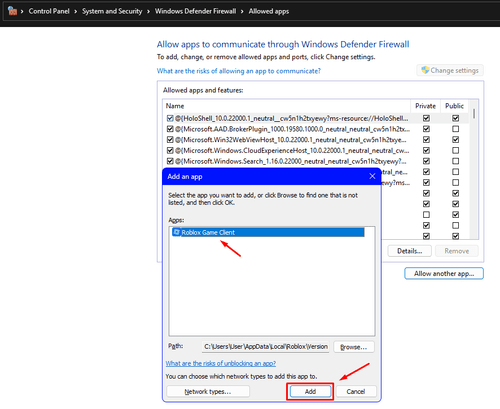The width and height of the screenshot is (500, 409).
Task: Toggle CloudExperienceHost name checkbox
Action: click(x=170, y=150)
